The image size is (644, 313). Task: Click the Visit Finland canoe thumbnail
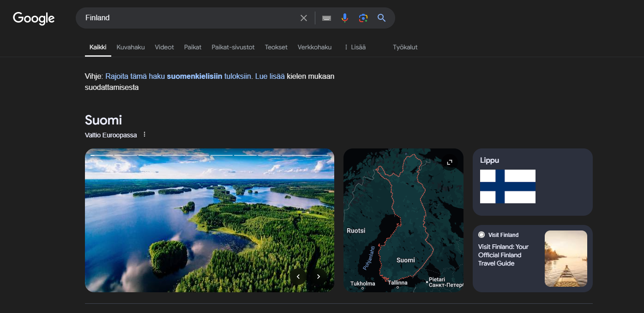pyautogui.click(x=566, y=259)
